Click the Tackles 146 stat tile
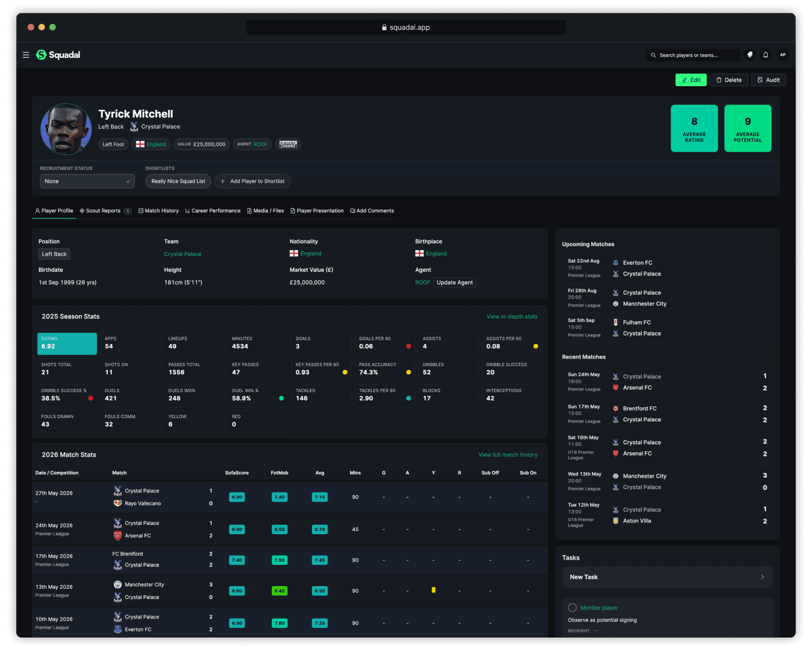 coord(322,396)
